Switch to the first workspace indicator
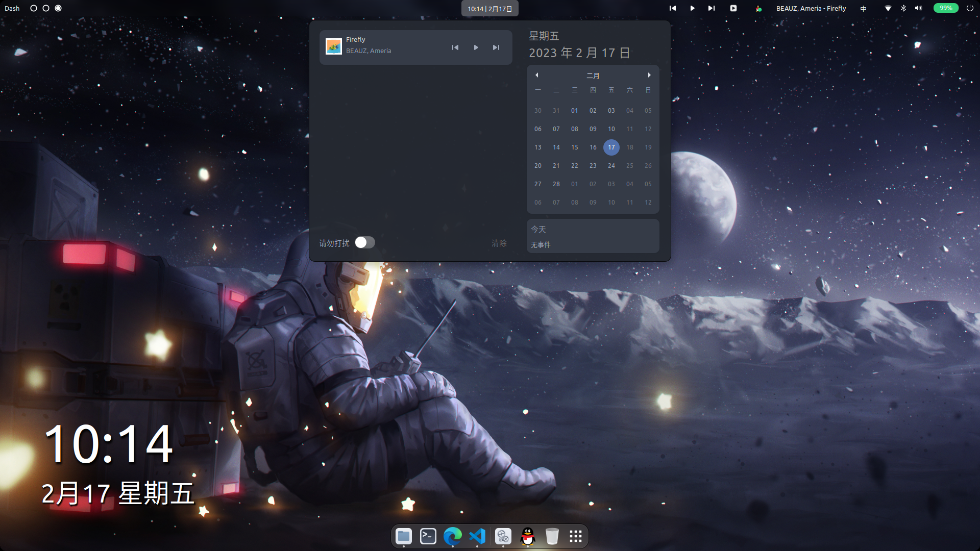 coord(34,8)
